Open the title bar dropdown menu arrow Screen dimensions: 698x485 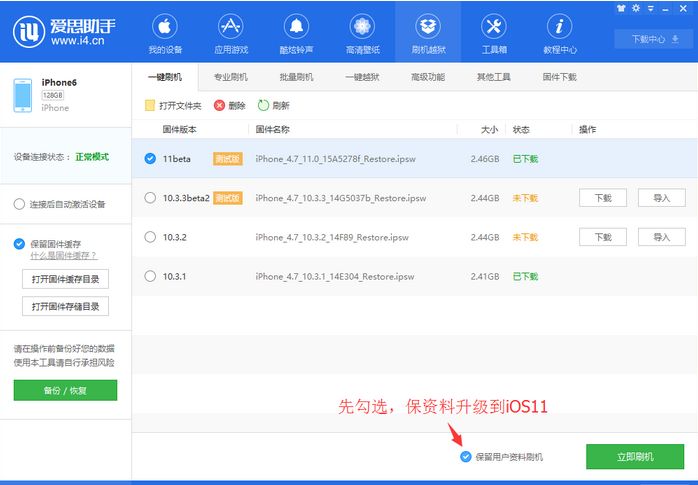pyautogui.click(x=650, y=8)
